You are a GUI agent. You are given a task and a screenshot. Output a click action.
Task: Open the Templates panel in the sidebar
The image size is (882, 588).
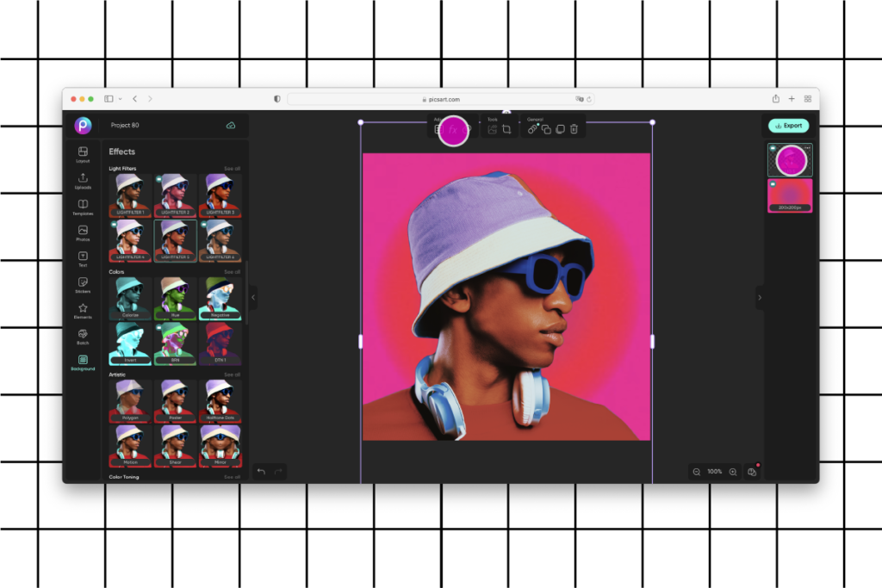(x=83, y=204)
